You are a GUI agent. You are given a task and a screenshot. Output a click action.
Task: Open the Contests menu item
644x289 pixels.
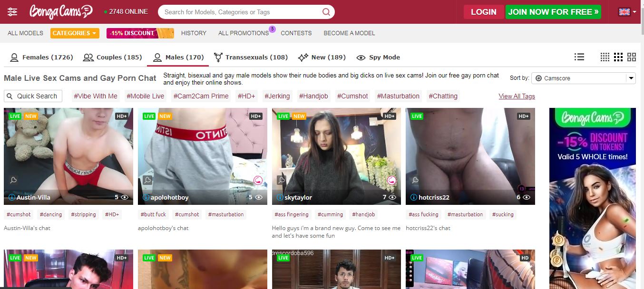coord(296,33)
